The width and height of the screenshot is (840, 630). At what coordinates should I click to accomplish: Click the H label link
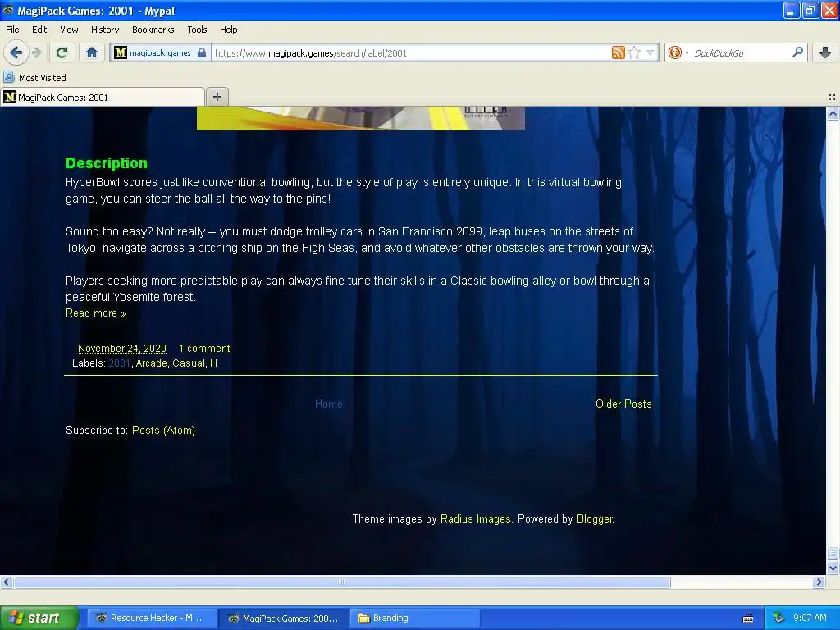pos(213,363)
